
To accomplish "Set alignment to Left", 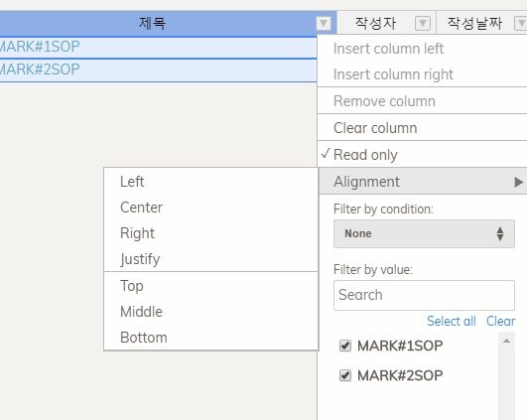I will point(210,182).
